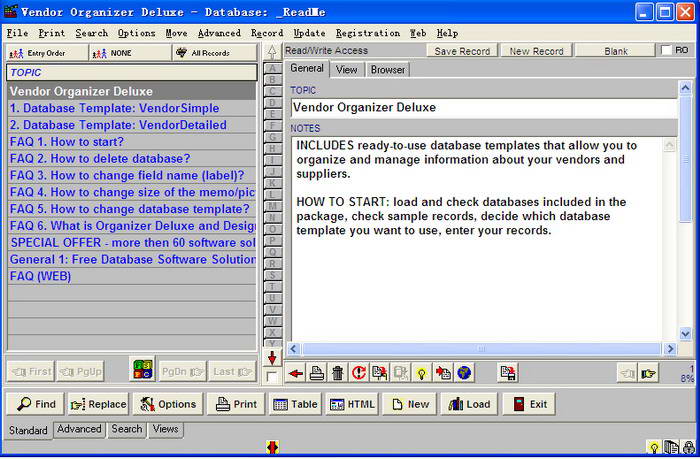Click the Print button in bottom toolbar

tap(236, 404)
